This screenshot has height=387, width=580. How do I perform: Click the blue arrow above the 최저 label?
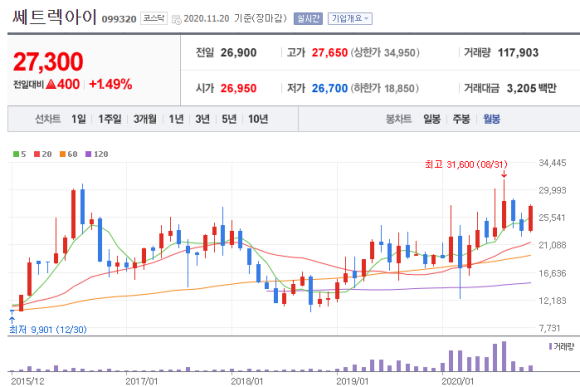point(12,320)
